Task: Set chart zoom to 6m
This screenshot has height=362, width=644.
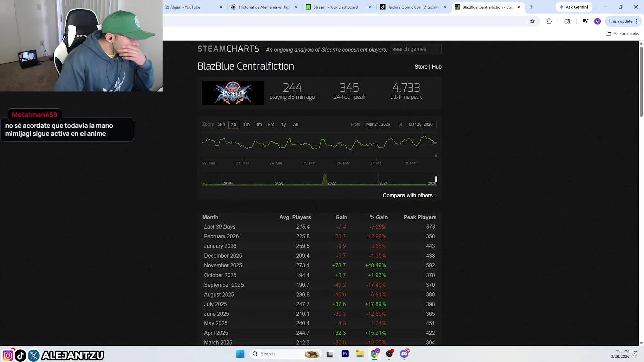Action: 271,124
